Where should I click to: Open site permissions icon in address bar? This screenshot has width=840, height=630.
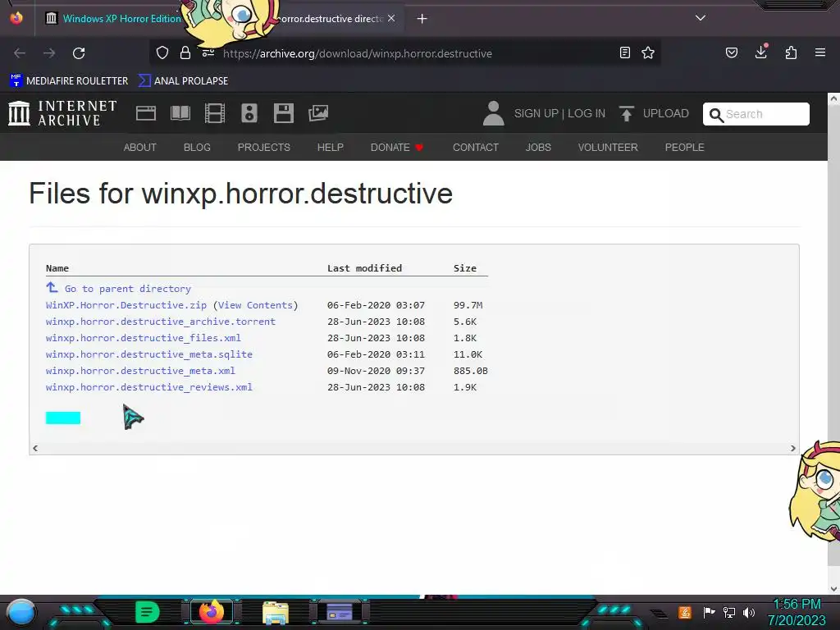tap(208, 52)
